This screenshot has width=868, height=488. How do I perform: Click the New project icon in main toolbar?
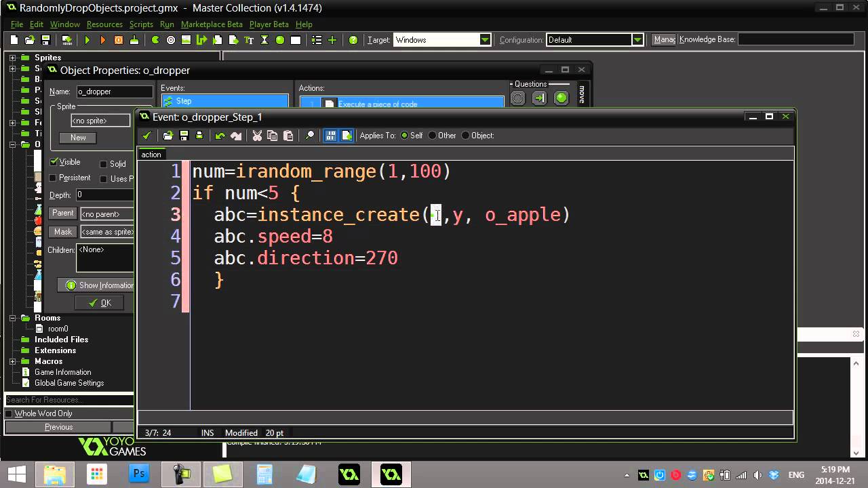point(14,40)
